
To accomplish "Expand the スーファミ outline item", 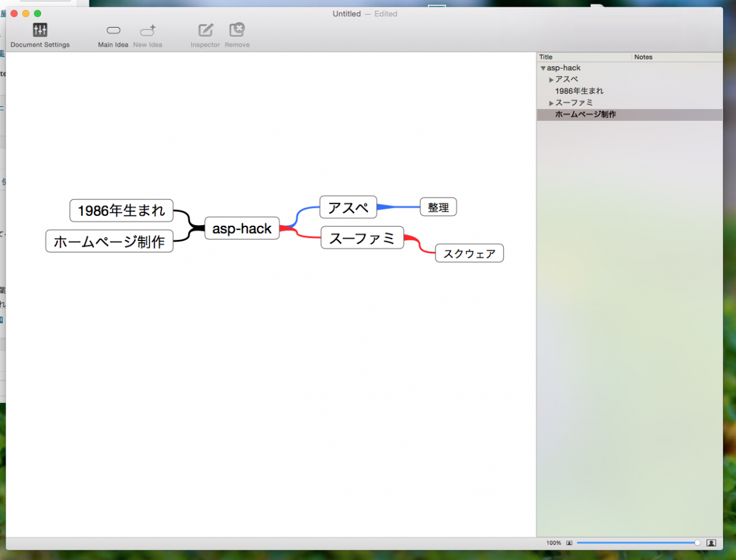I will [551, 103].
